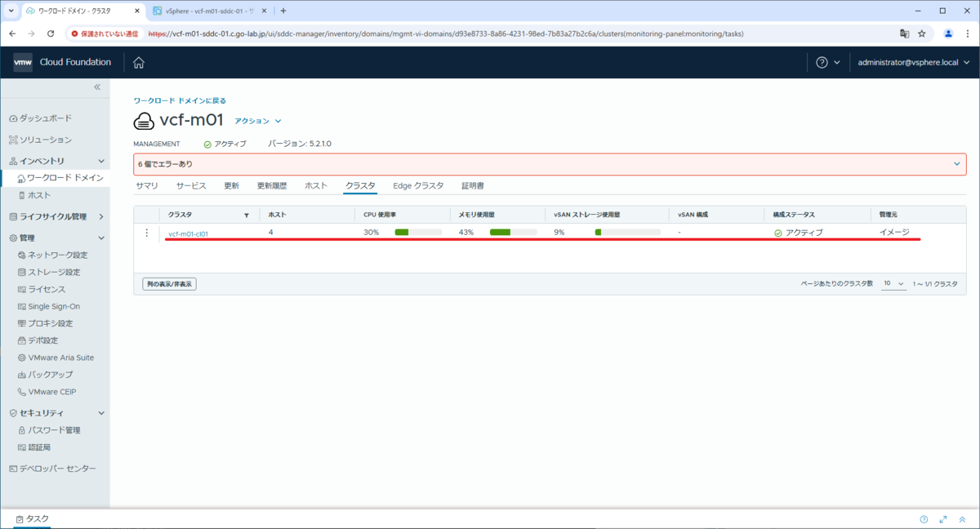
Task: Expand the タスク panel with chevron
Action: tap(962, 519)
